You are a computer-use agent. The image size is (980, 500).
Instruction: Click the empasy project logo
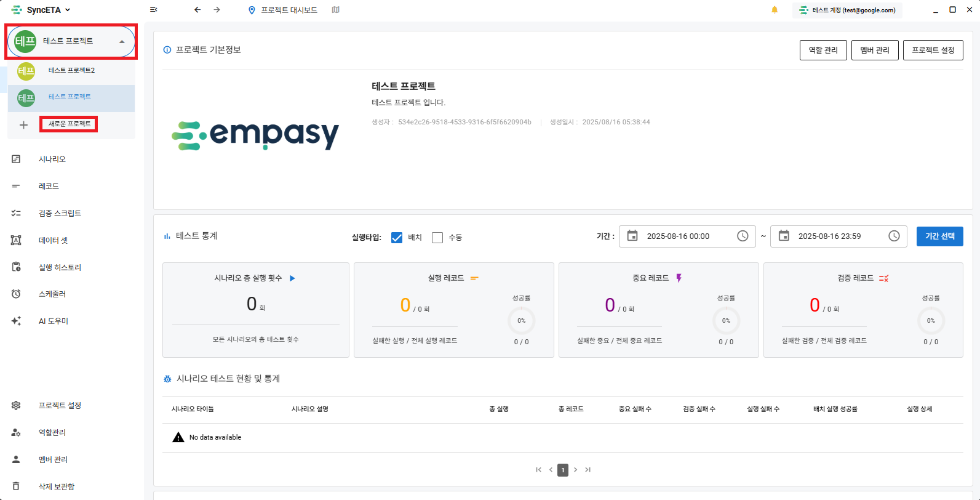255,135
